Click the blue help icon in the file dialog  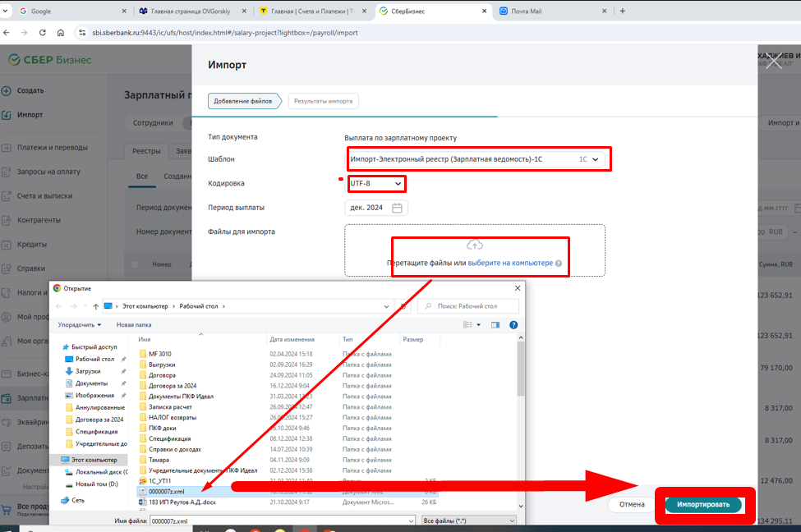[513, 325]
